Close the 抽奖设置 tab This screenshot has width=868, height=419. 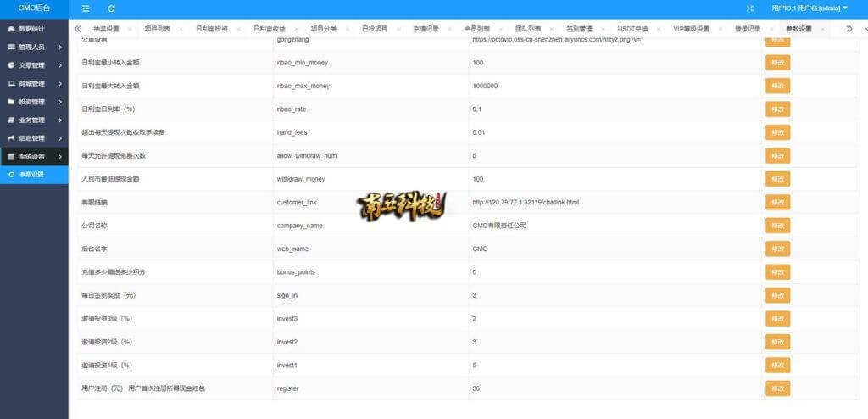coord(131,29)
